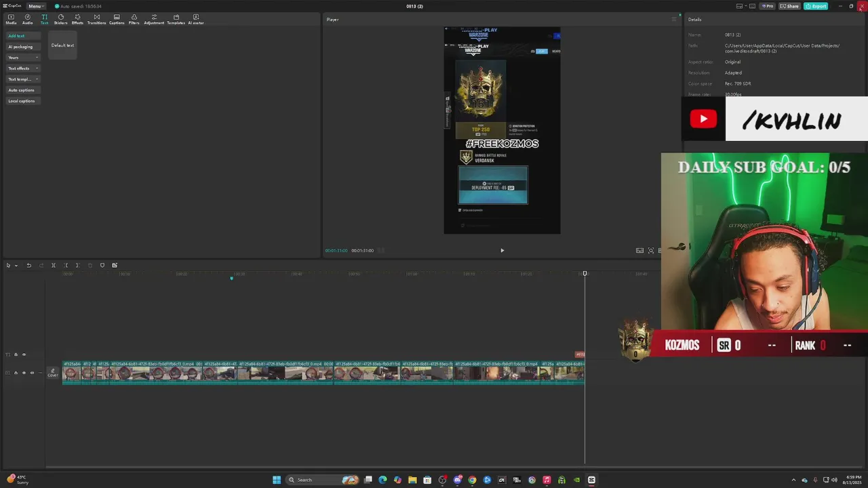Click the taskbar Search box
This screenshot has height=488, width=868.
pos(322,480)
